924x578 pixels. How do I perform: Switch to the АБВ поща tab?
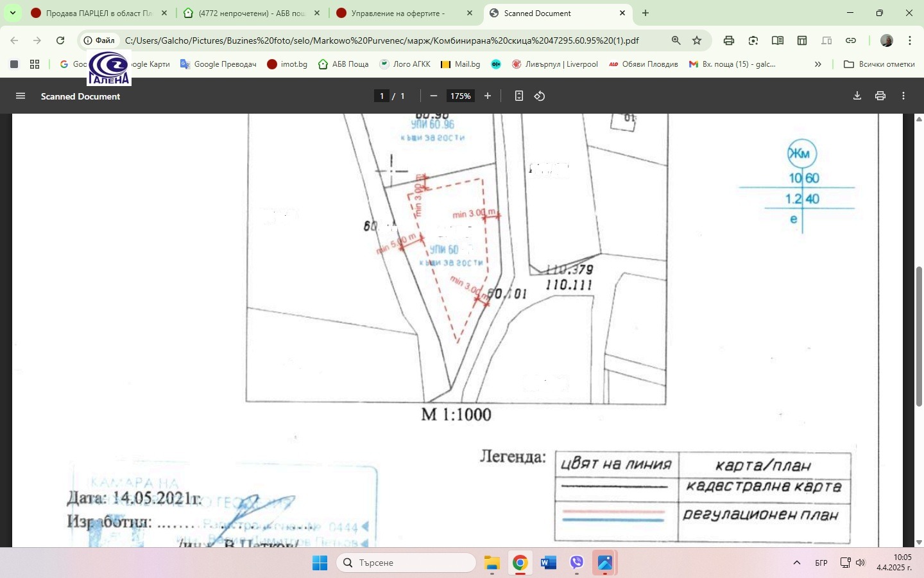[252, 13]
